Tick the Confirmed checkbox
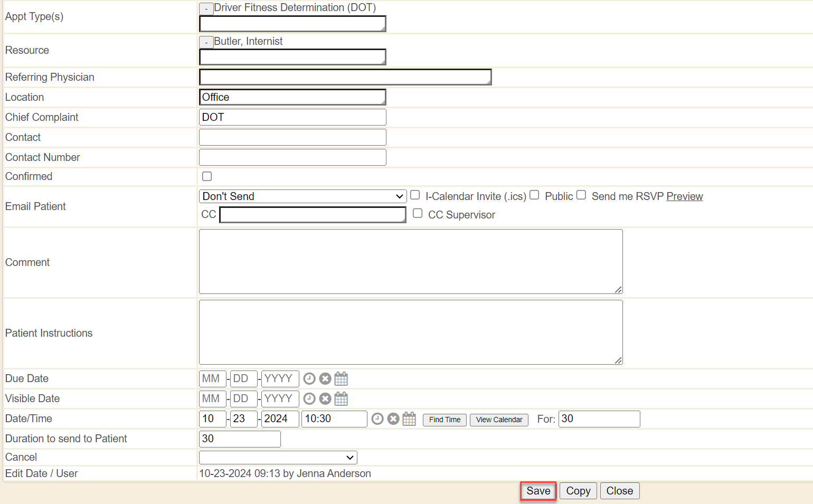 click(207, 176)
